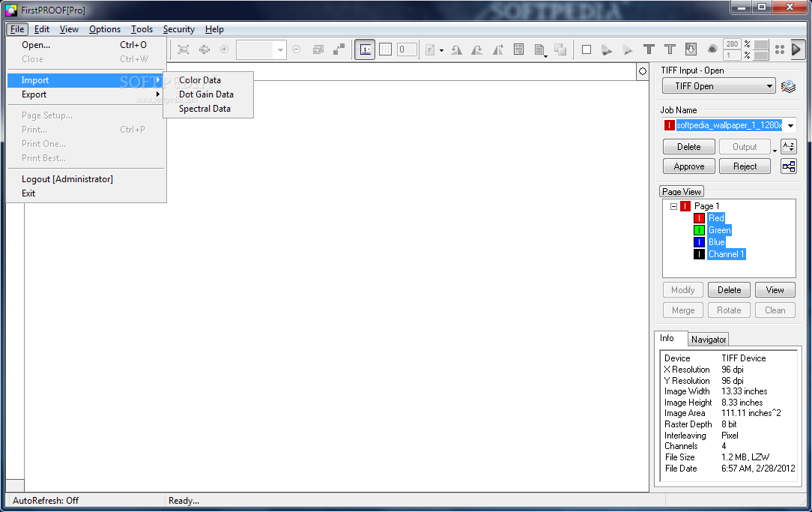This screenshot has width=812, height=512.
Task: Click the zoom in plus icon
Action: click(224, 49)
